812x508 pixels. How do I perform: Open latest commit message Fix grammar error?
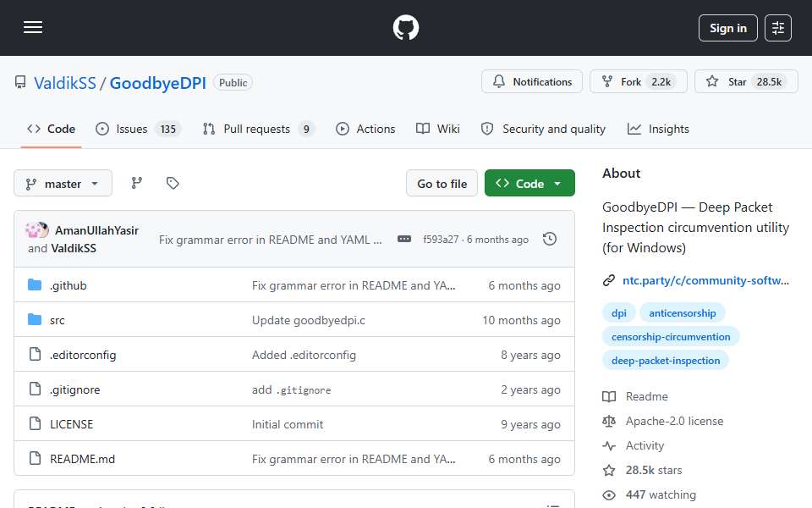pos(271,240)
